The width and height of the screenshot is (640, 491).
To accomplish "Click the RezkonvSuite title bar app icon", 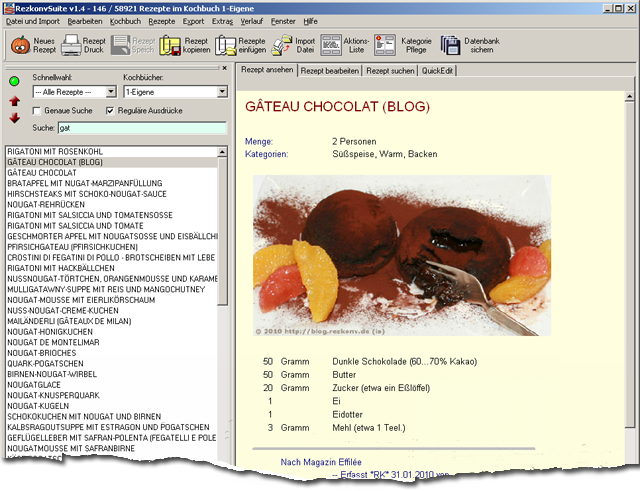I will 9,8.
